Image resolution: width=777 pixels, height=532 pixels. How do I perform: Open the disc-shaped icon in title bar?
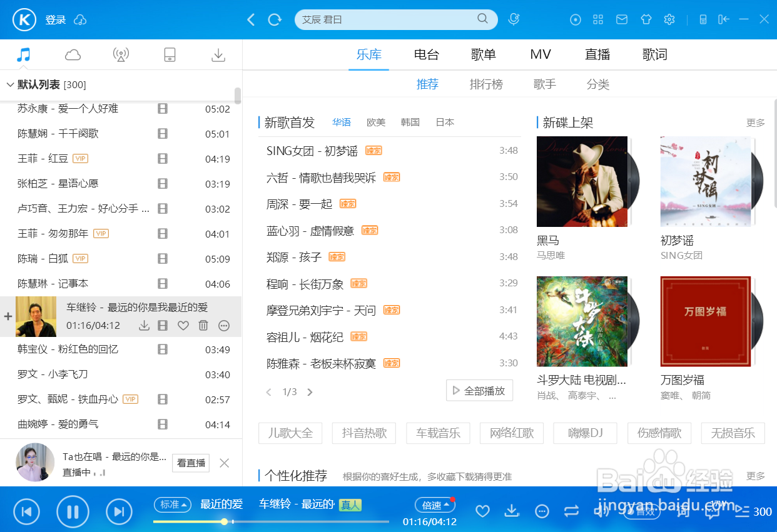pos(576,19)
